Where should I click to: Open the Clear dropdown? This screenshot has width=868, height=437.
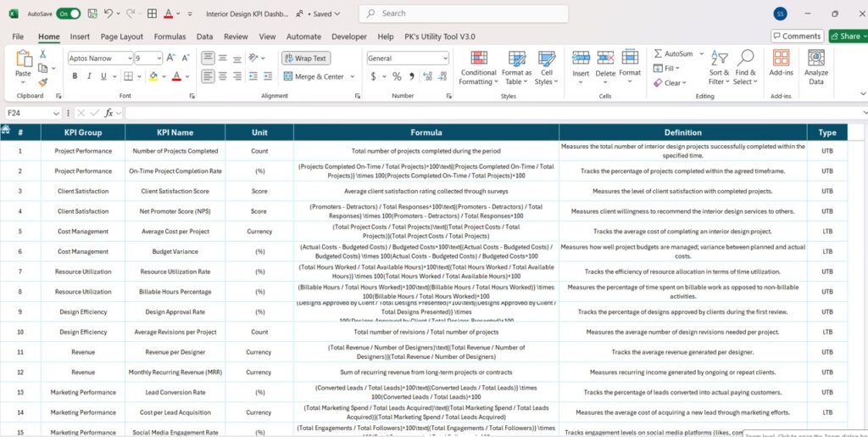[x=670, y=82]
